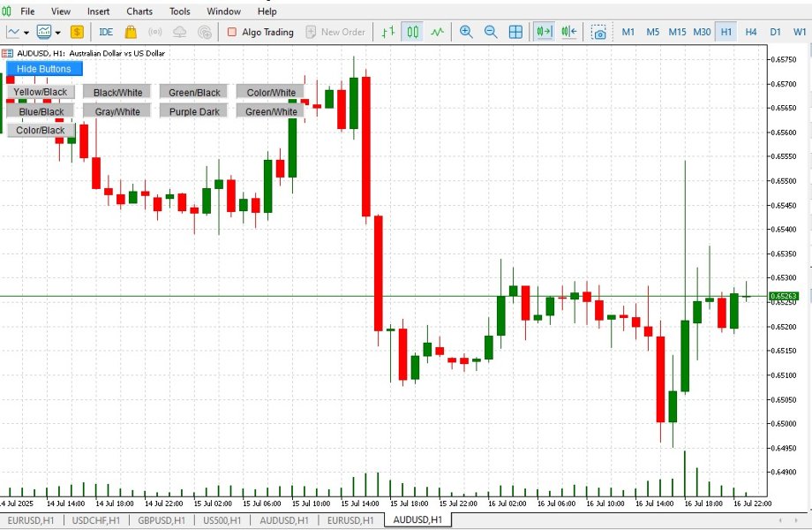Apply the Blue/Black color scheme
Viewport: 812px width, 530px height.
point(41,111)
